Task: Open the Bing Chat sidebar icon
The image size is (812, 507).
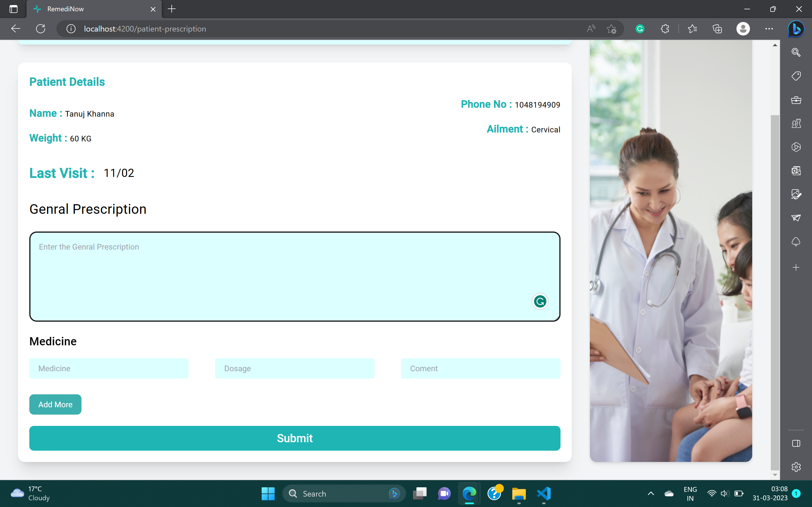Action: (796, 29)
